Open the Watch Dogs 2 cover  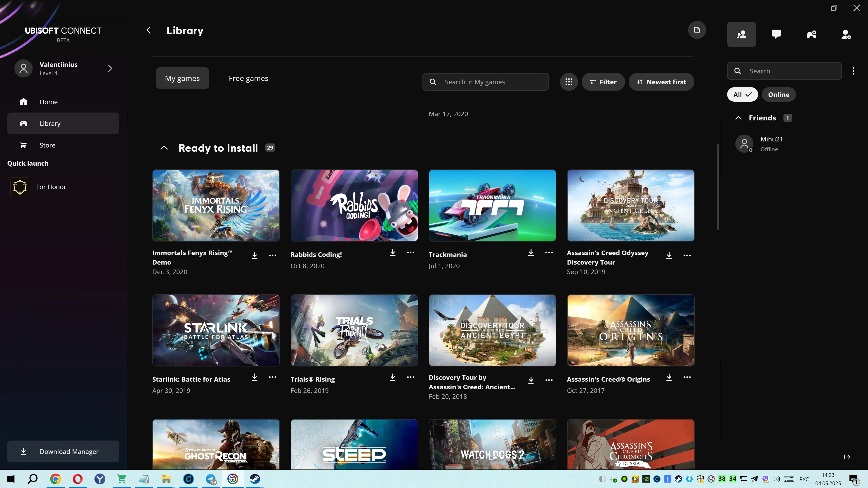click(x=492, y=444)
